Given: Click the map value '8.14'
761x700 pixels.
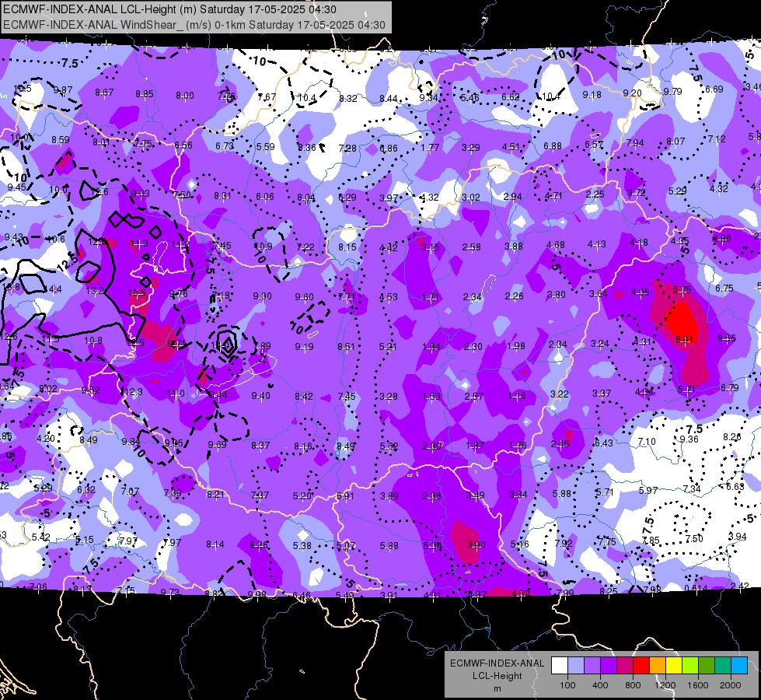Looking at the screenshot, I should coord(215,544).
